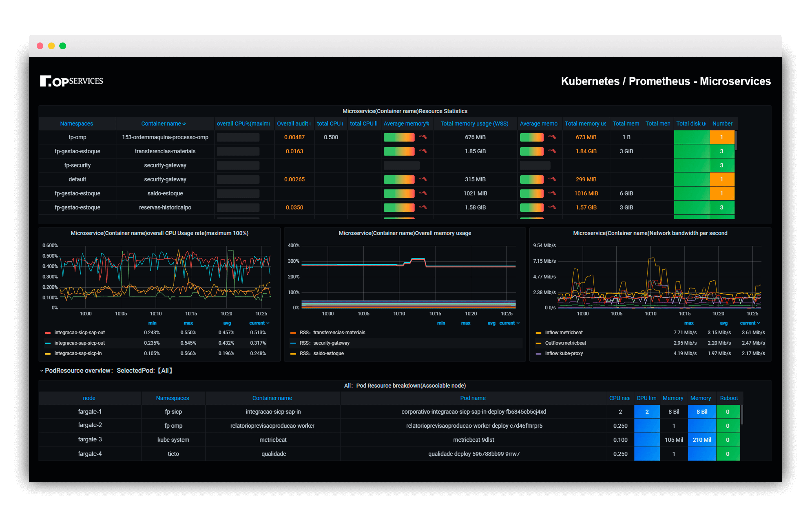Sort statistics table by Namespaces header
Image resolution: width=812 pixels, height=518 pixels.
tap(77, 124)
